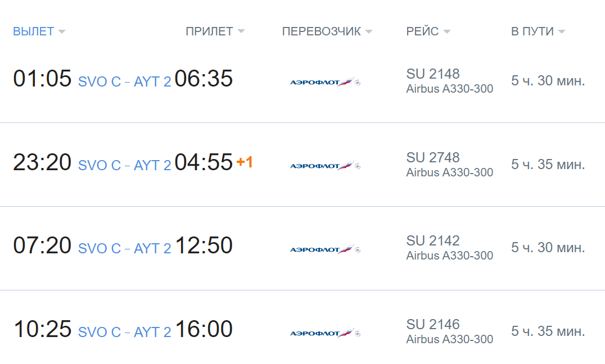605x364 pixels.
Task: Select flight number SU 2142
Action: click(x=433, y=240)
